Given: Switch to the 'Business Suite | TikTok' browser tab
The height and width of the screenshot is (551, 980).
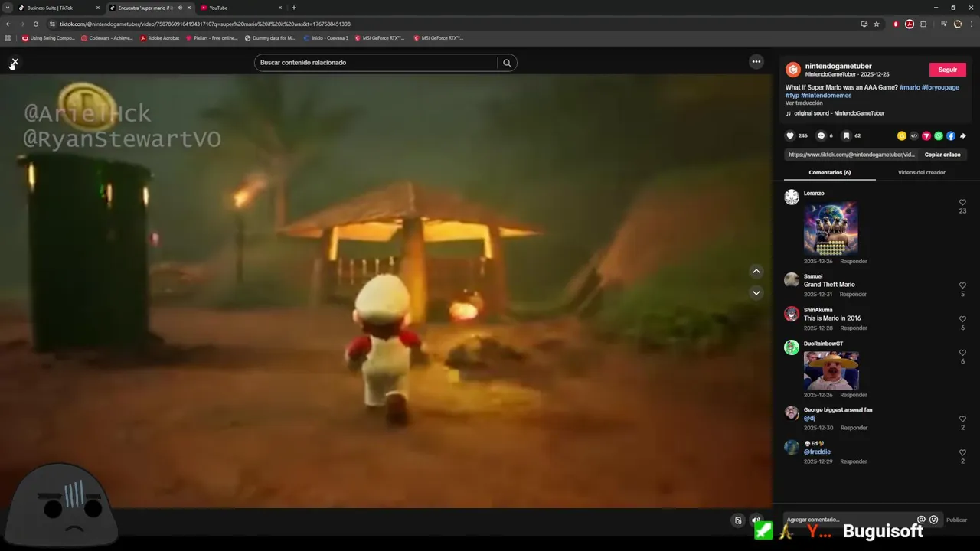Looking at the screenshot, I should coord(60,8).
